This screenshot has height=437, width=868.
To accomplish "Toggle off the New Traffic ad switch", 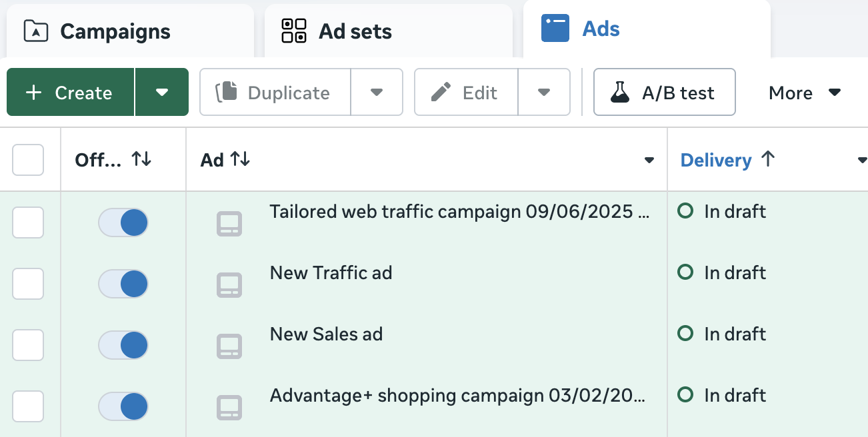I will click(123, 284).
